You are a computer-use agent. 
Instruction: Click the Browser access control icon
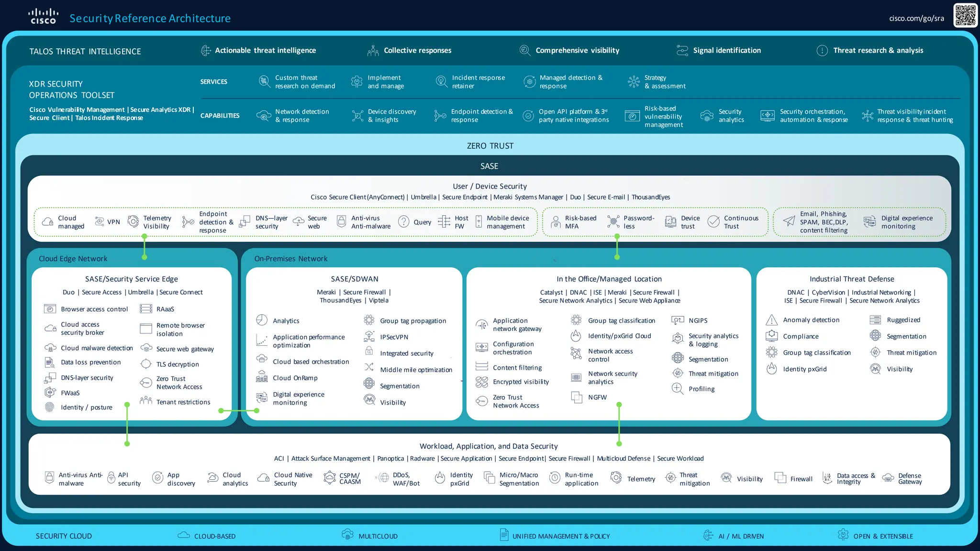pos(50,309)
